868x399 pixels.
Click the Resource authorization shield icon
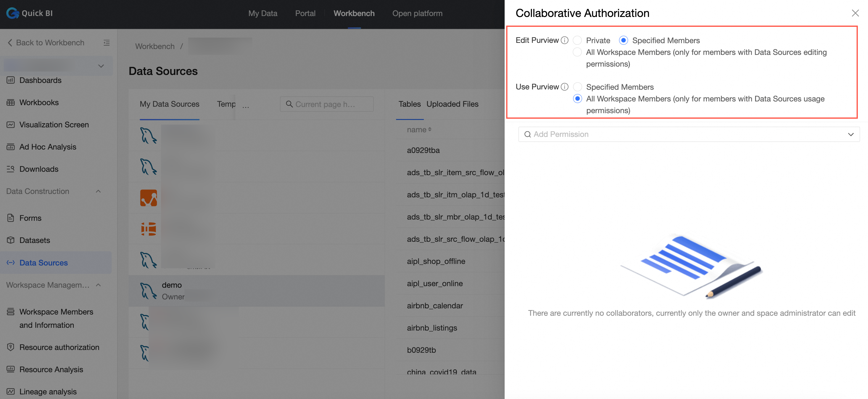click(11, 347)
